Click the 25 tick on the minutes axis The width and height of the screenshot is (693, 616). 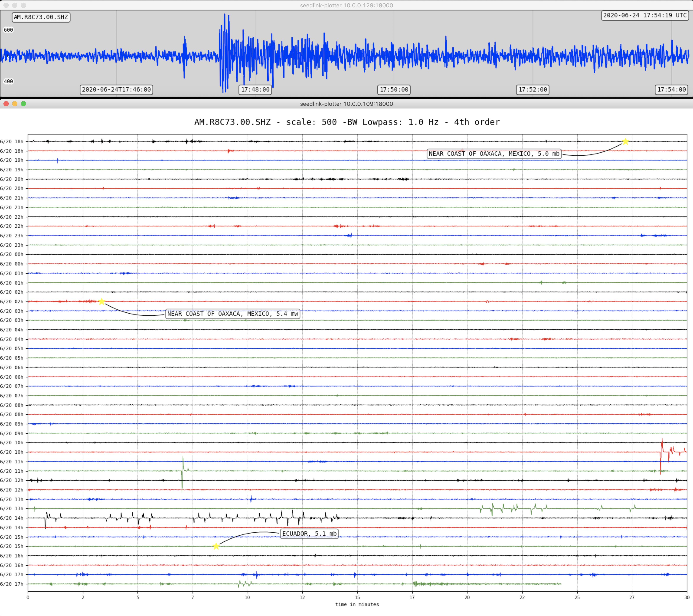[x=577, y=597]
